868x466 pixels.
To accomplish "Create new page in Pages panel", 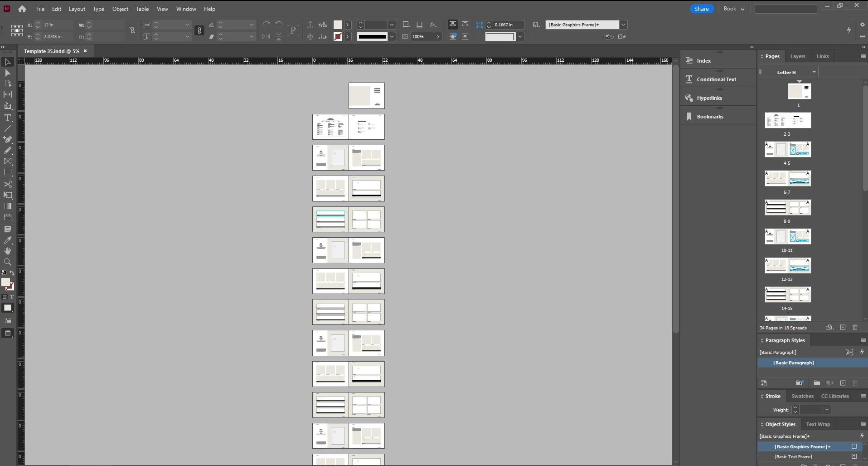I will [x=843, y=328].
